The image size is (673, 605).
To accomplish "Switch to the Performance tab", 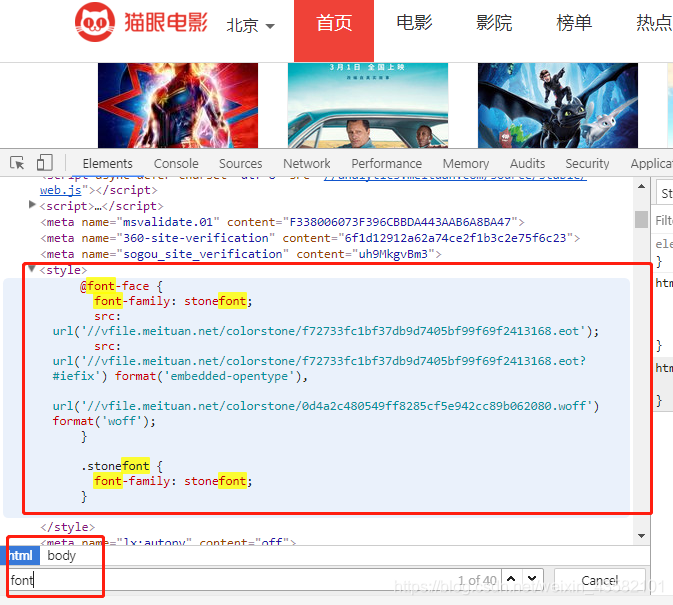I will (x=386, y=163).
